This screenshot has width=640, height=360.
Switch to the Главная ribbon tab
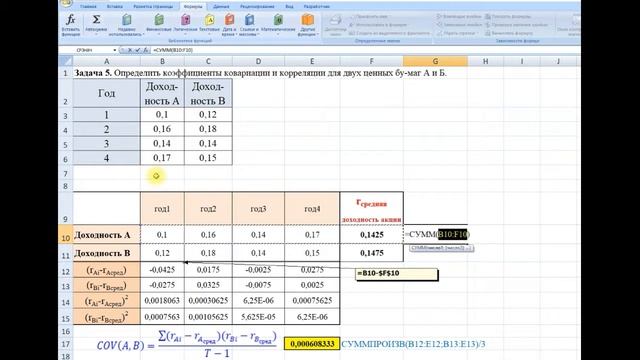click(x=88, y=7)
